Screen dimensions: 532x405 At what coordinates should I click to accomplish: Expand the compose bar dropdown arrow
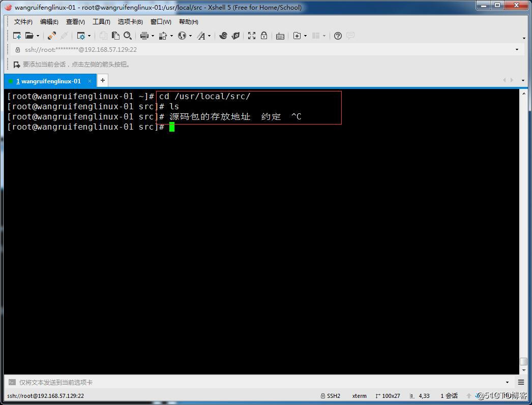[x=507, y=382]
